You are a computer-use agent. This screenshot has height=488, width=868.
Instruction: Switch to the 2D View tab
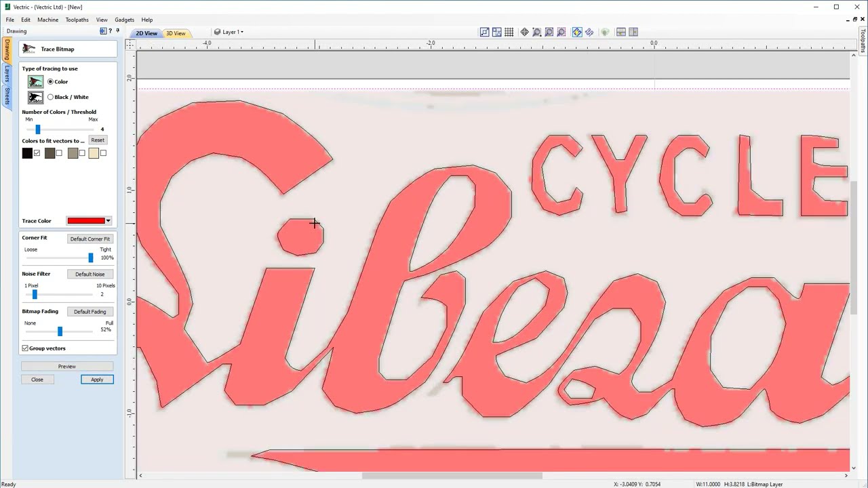pos(146,33)
